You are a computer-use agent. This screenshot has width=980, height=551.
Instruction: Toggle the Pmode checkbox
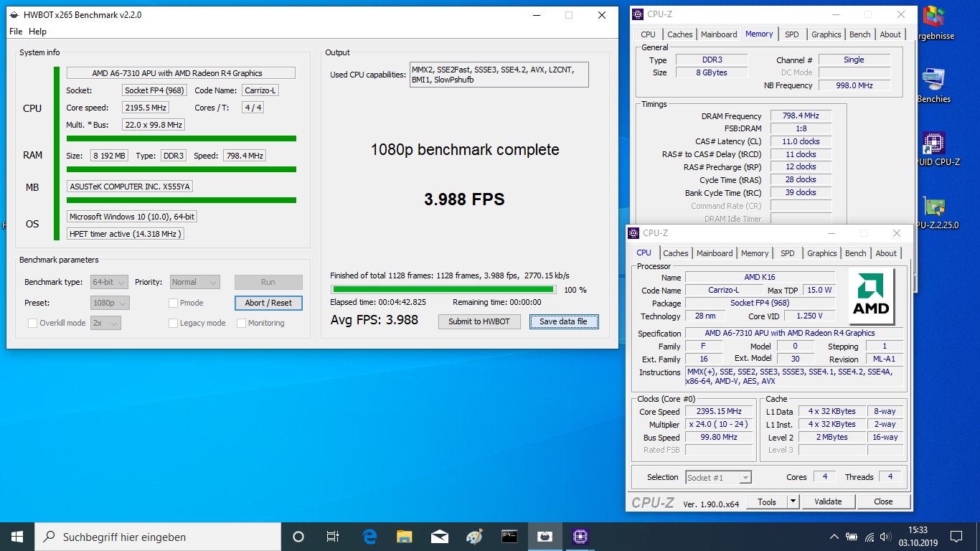point(173,303)
